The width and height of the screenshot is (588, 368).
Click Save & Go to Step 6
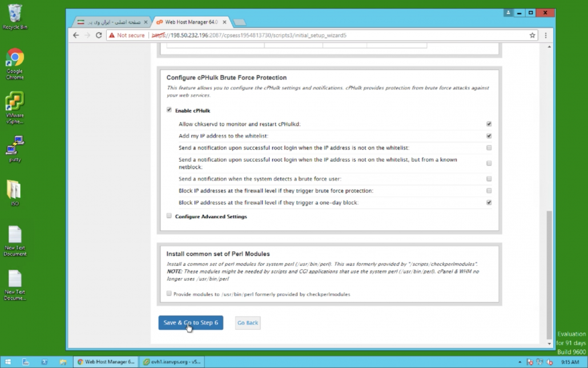coord(191,323)
